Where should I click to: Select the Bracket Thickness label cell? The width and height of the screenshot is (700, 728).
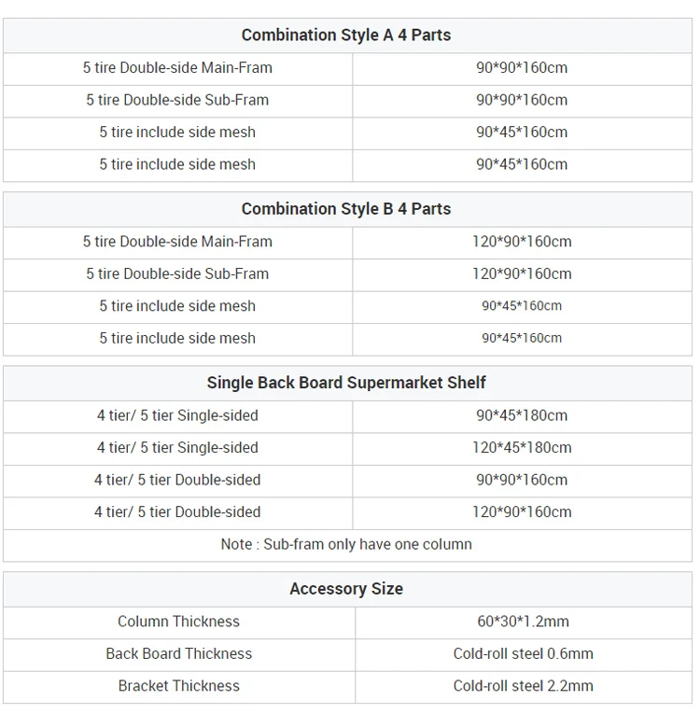178,686
